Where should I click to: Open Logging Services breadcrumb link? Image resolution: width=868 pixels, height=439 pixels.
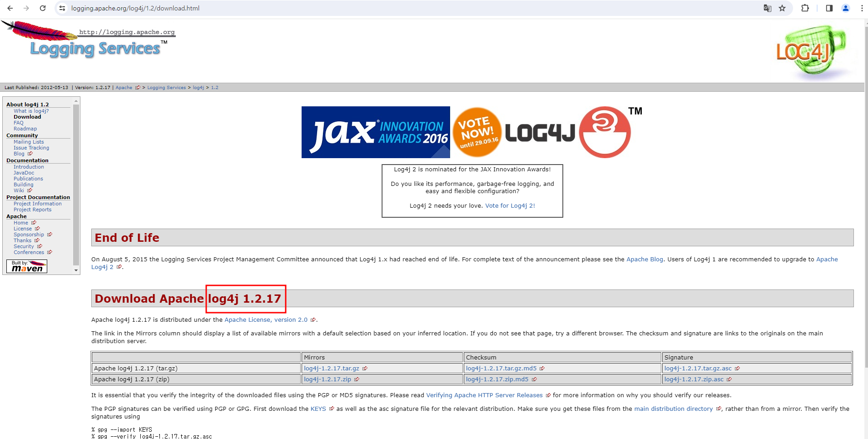[166, 88]
